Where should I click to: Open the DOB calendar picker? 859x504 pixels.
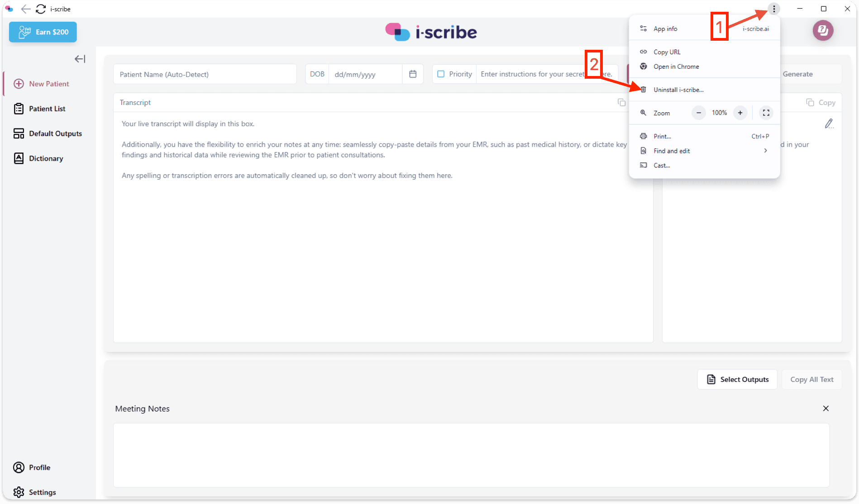pos(413,74)
